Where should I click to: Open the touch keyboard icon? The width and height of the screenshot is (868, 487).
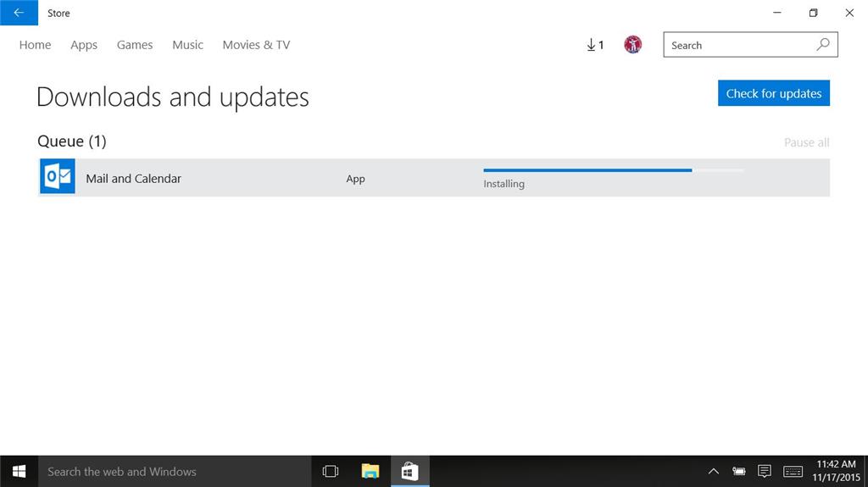coord(793,472)
